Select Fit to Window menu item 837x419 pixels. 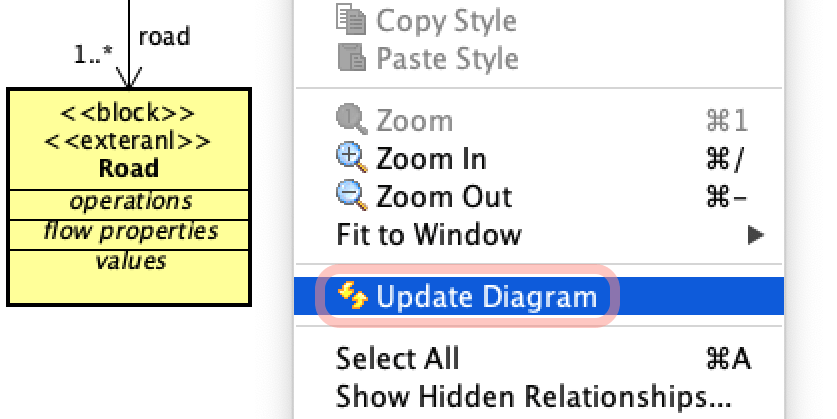tap(539, 234)
